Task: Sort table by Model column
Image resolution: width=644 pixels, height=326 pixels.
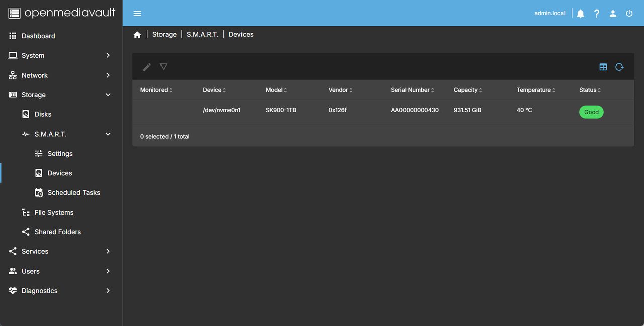Action: tap(277, 90)
